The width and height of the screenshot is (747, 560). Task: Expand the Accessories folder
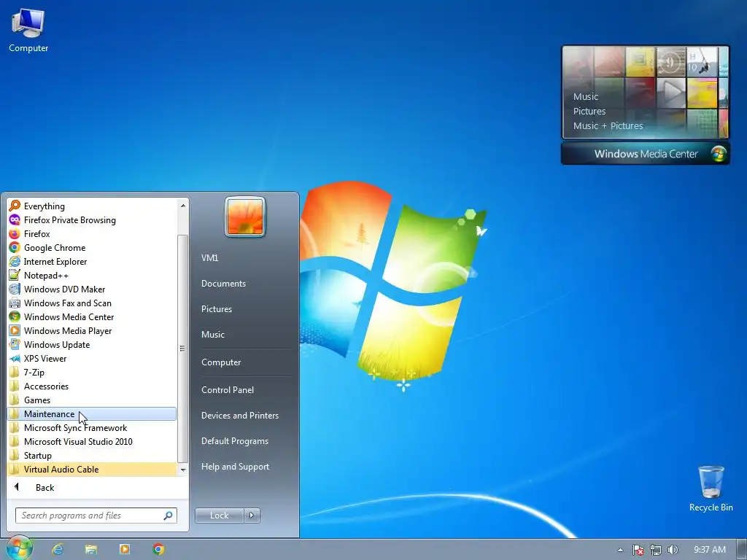point(92,386)
